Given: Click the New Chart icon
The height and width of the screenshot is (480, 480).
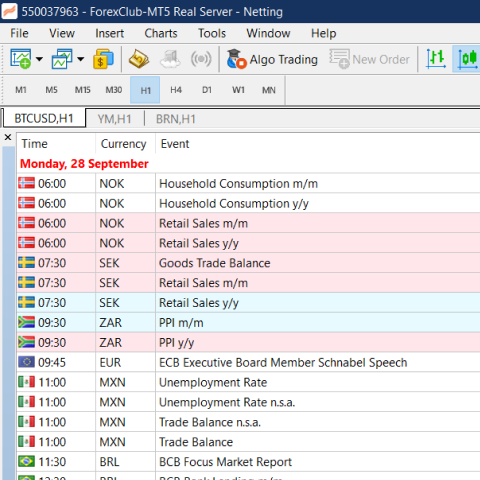Looking at the screenshot, I should [21, 59].
